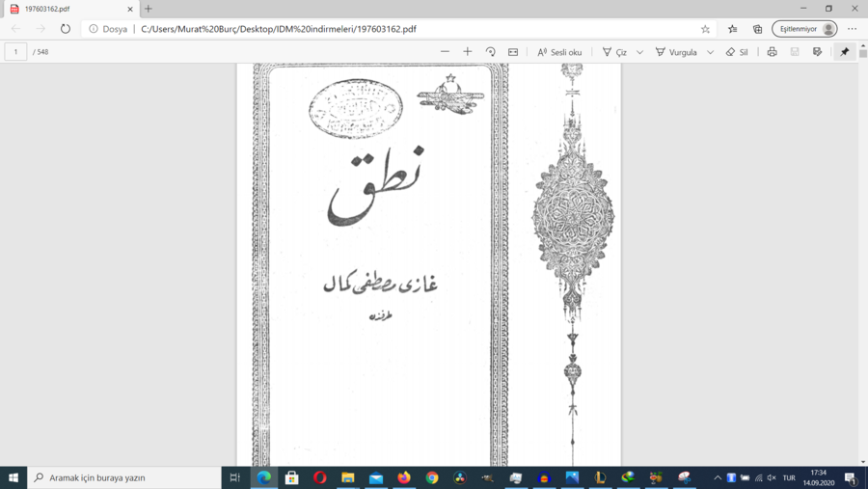Click the scrollbar down arrow
868x489 pixels.
pyautogui.click(x=863, y=462)
